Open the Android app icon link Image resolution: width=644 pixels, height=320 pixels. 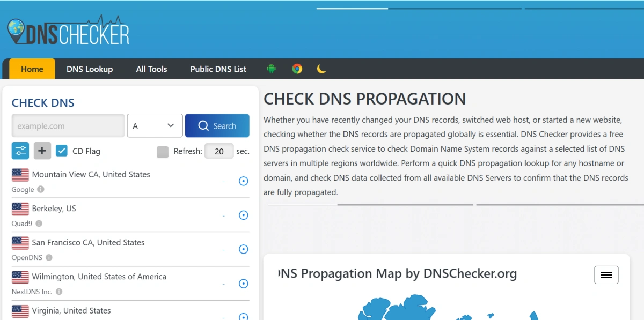(271, 69)
